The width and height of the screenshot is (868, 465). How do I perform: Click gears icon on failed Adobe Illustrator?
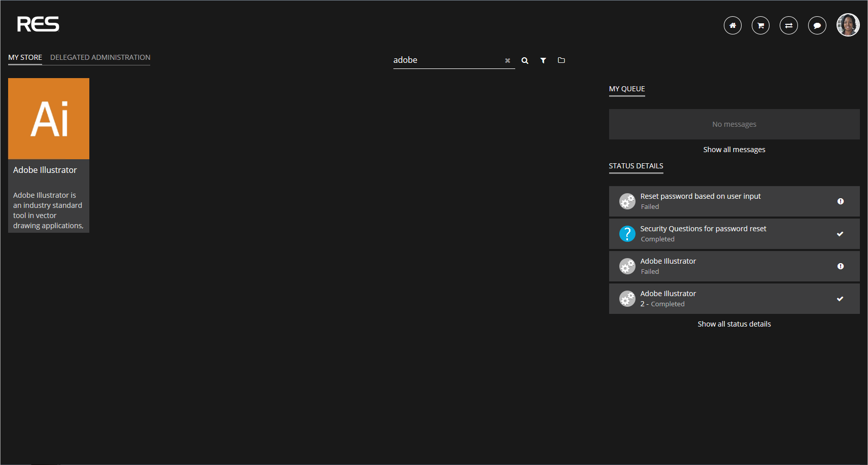click(627, 266)
